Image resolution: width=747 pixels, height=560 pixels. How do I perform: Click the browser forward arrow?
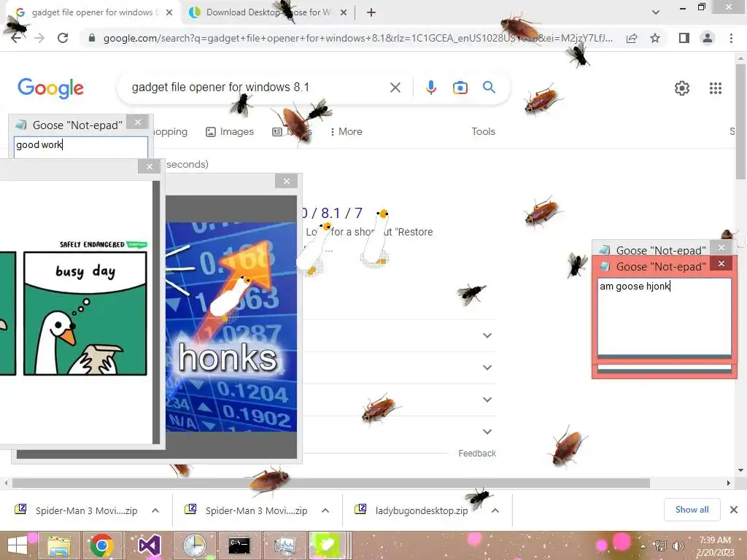[39, 38]
